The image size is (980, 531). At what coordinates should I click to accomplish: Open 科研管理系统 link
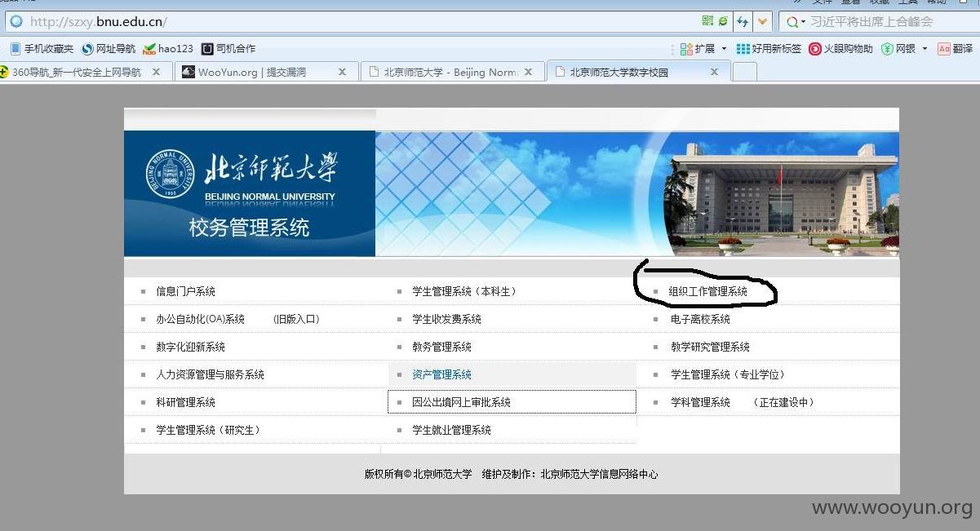click(x=185, y=402)
